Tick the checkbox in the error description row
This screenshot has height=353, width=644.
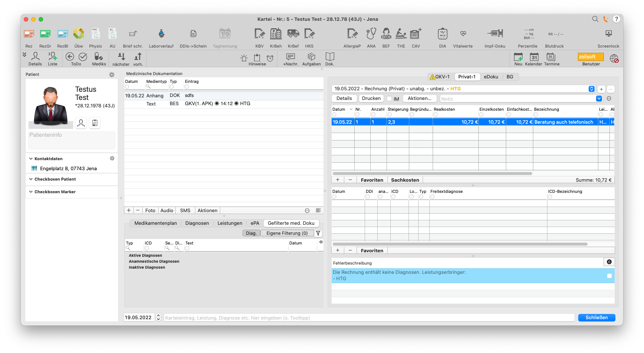click(x=609, y=276)
